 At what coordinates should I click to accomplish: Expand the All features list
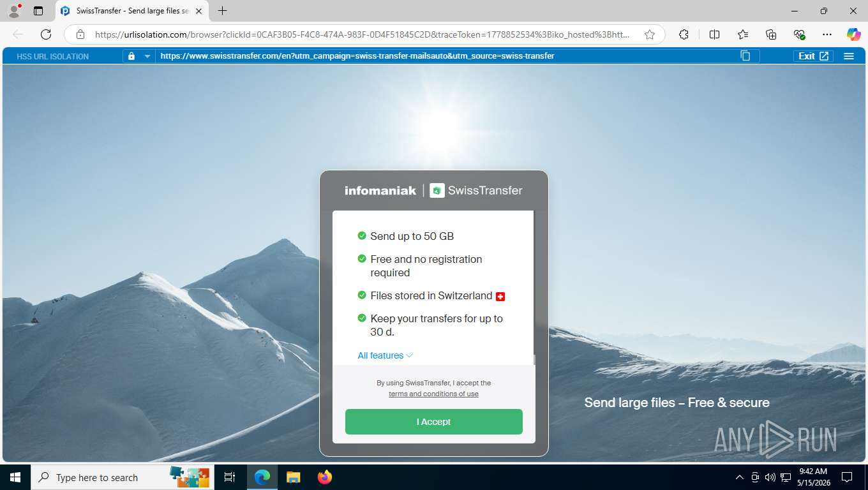click(385, 355)
